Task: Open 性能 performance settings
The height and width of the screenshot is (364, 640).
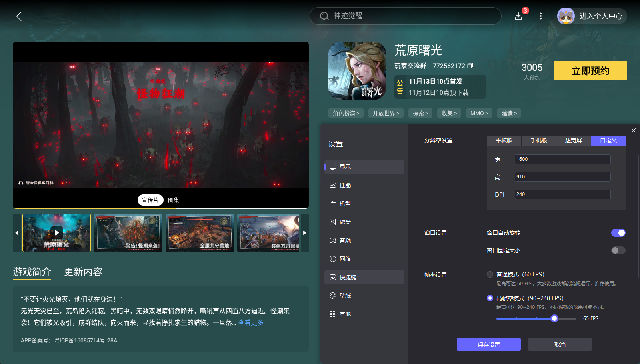Action: tap(364, 185)
